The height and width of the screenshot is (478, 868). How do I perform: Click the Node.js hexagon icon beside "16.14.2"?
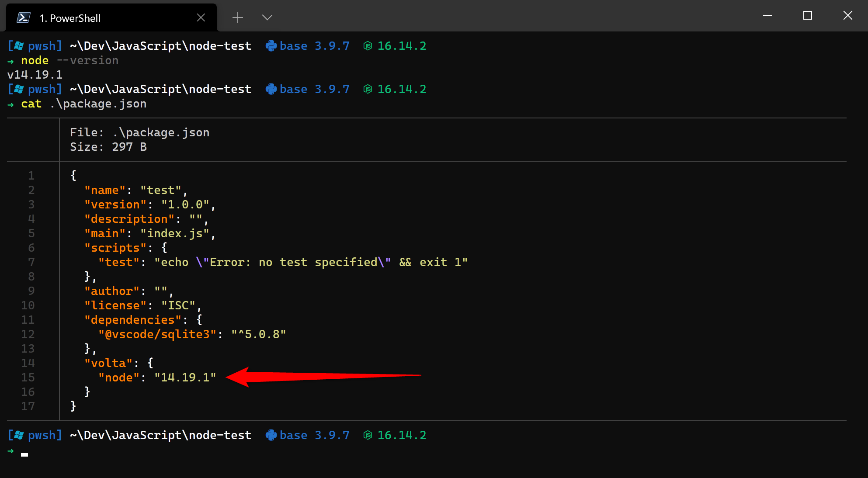tap(368, 45)
